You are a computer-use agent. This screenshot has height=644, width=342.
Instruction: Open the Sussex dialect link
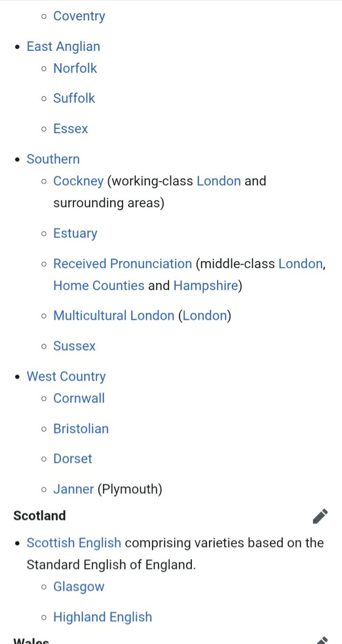75,346
